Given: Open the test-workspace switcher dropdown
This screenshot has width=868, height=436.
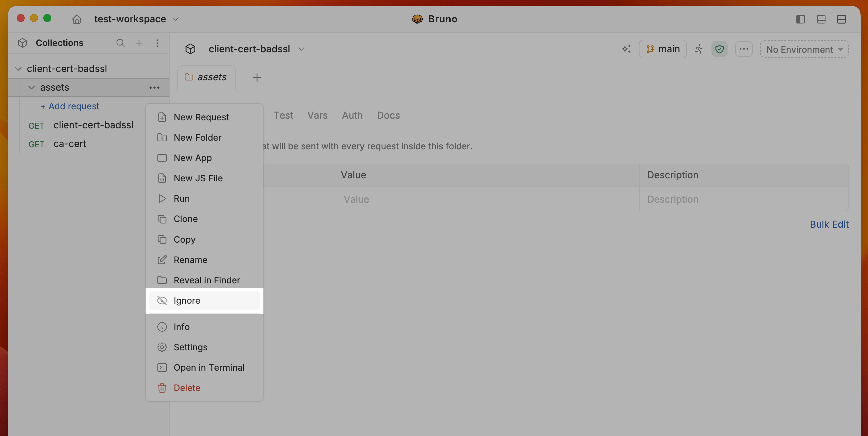Looking at the screenshot, I should coord(137,19).
